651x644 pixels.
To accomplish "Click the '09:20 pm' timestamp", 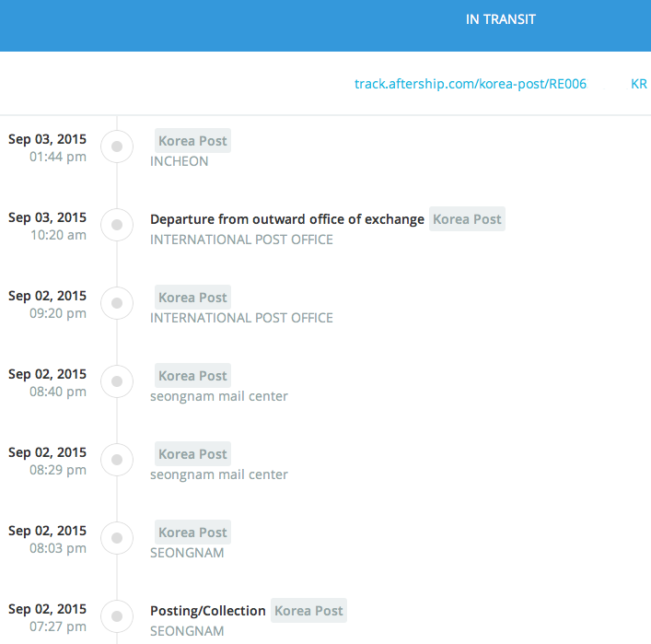I will point(58,313).
